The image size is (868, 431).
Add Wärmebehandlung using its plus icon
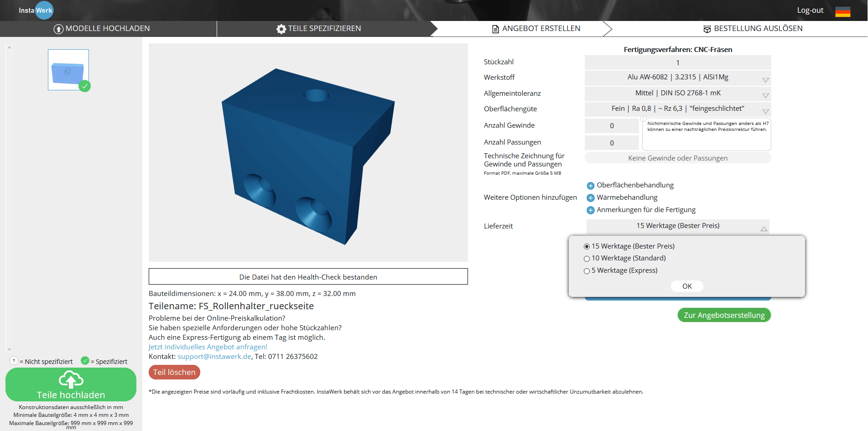pyautogui.click(x=590, y=197)
